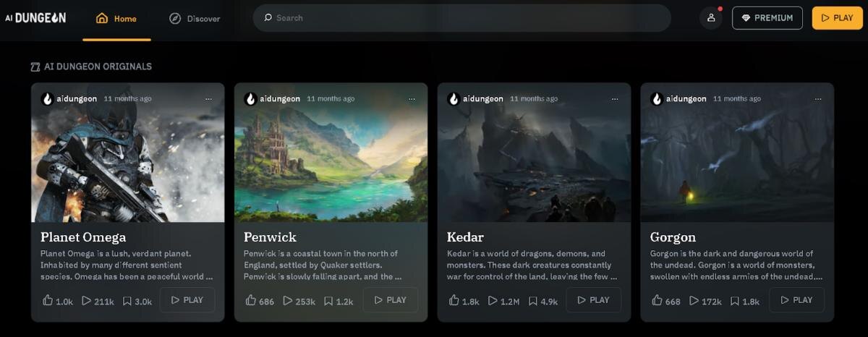The height and width of the screenshot is (337, 868).
Task: Like the Planet Omega scenario
Action: click(48, 300)
